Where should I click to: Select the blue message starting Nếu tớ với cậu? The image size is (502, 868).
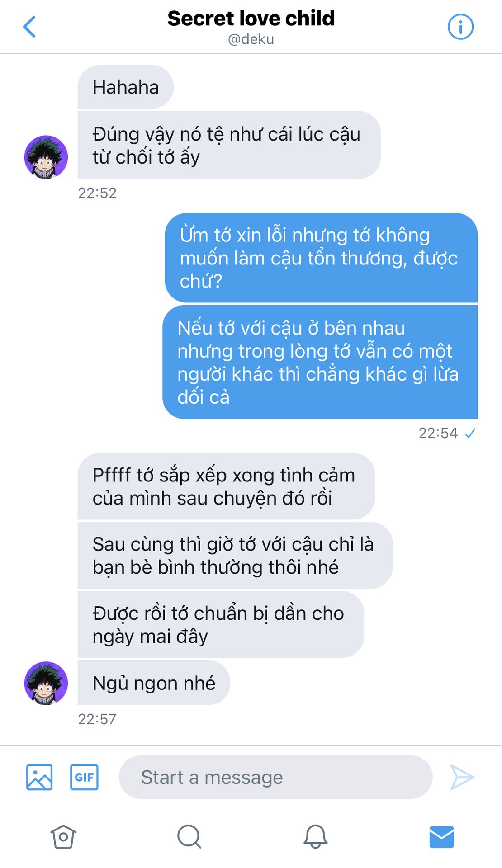[320, 362]
